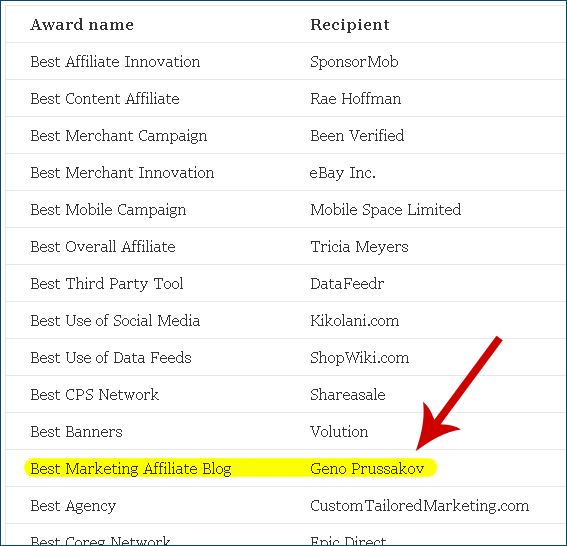This screenshot has height=546, width=567.
Task: Select 'Best CPS Network' award
Action: (94, 395)
